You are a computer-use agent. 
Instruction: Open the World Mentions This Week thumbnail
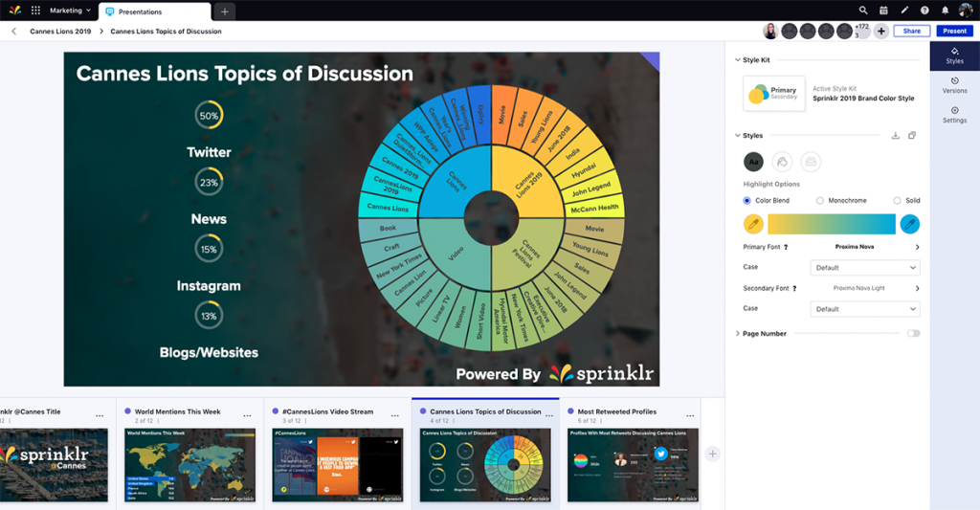[190, 465]
